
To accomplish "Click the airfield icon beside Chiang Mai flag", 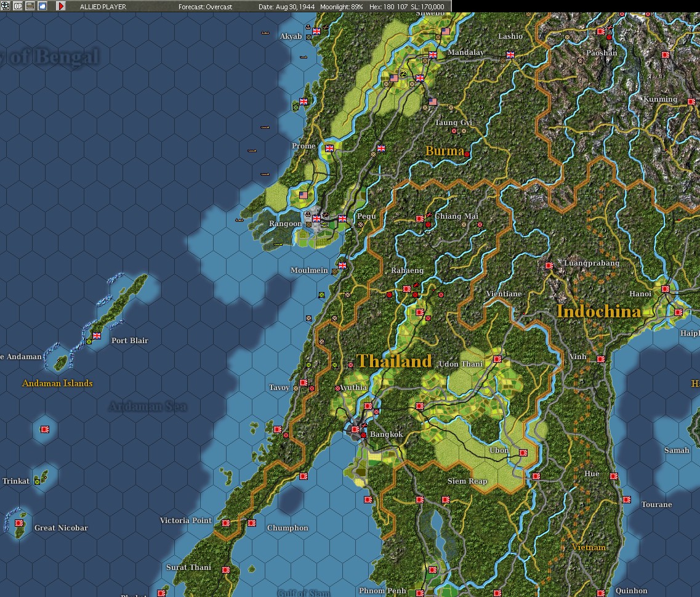I will (429, 215).
